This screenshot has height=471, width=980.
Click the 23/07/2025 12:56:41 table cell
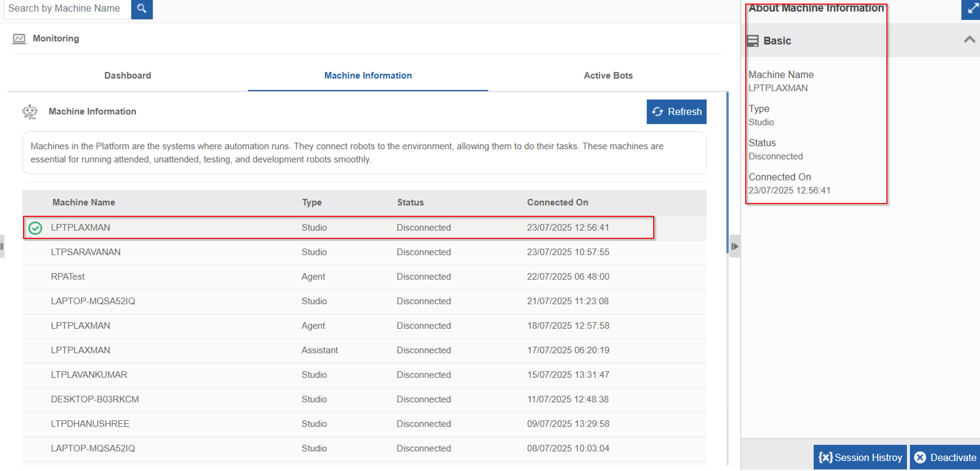568,228
